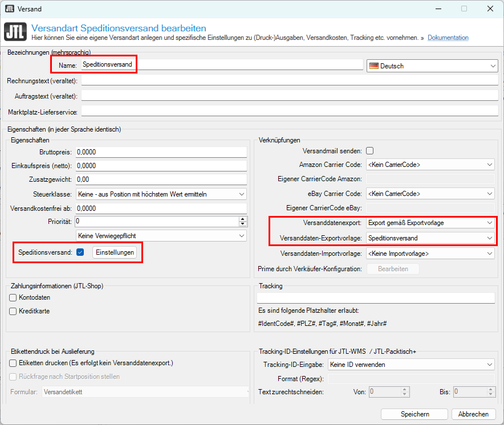Decrease the Priorität value with down arrow

pos(243,224)
